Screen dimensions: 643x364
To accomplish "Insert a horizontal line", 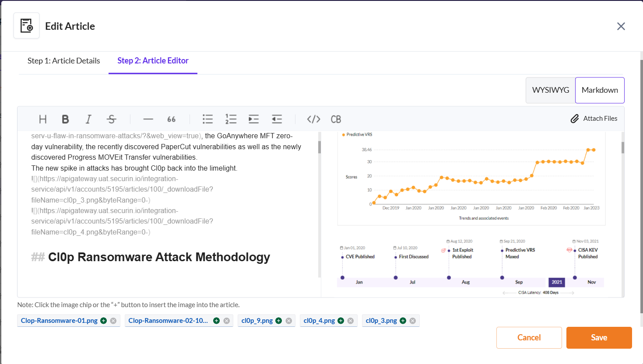I will (148, 119).
